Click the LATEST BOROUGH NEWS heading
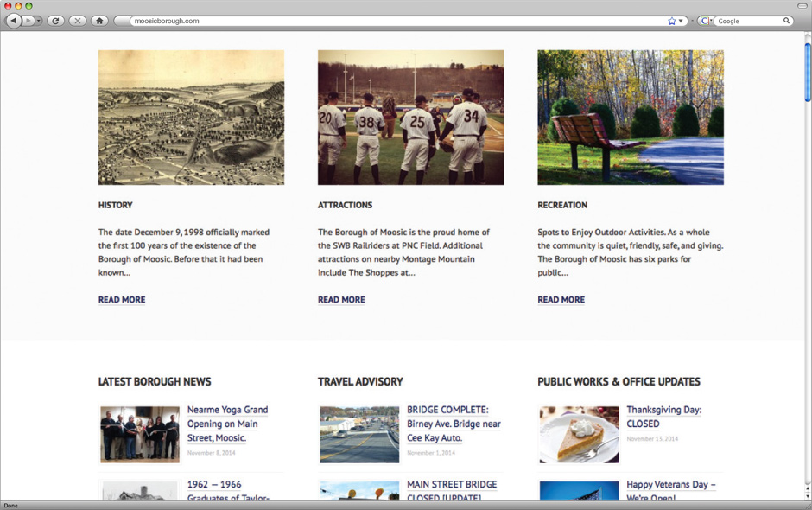Viewport: 812px width, 510px height. point(155,382)
